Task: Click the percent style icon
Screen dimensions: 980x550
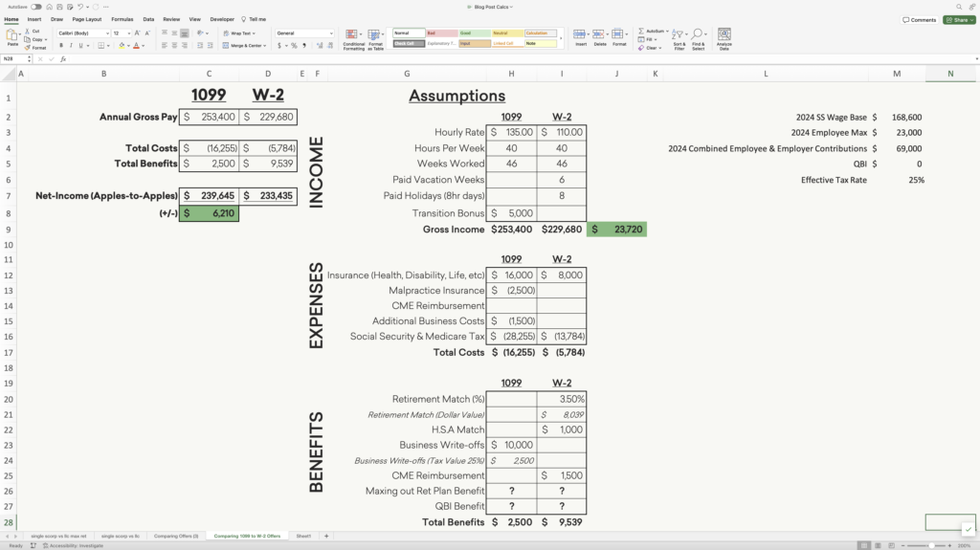Action: point(294,46)
